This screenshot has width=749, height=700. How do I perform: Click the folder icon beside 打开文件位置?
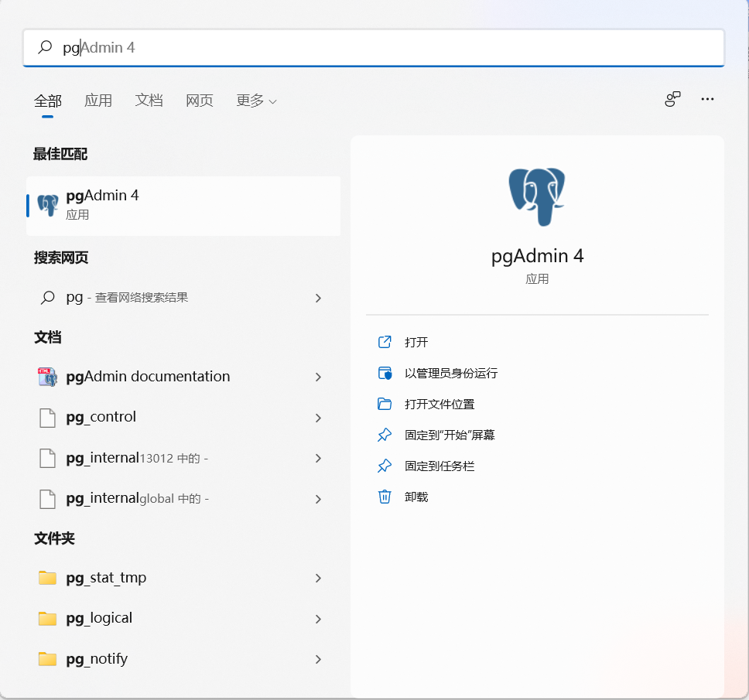(385, 404)
